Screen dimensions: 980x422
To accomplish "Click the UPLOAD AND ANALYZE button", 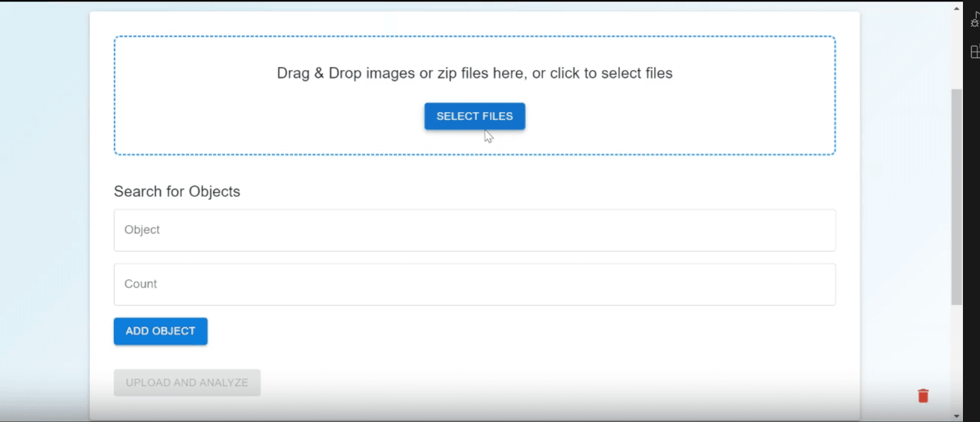I will click(187, 382).
